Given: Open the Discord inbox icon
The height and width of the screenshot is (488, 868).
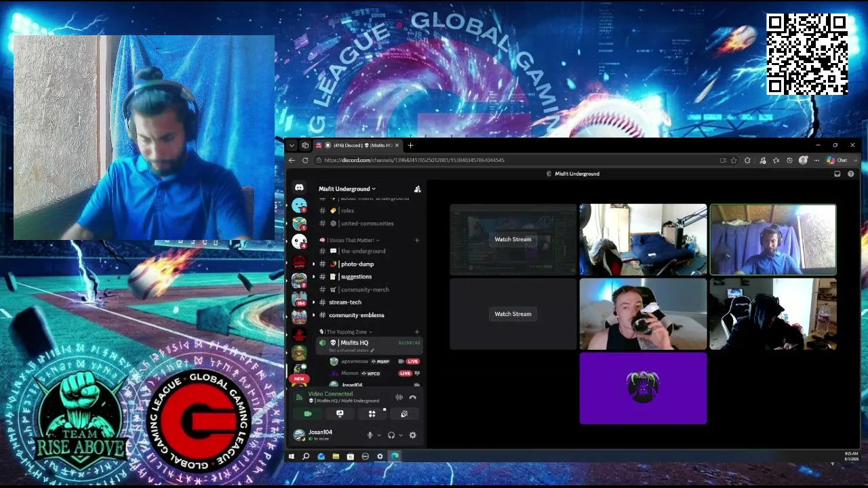Looking at the screenshot, I should (x=837, y=174).
